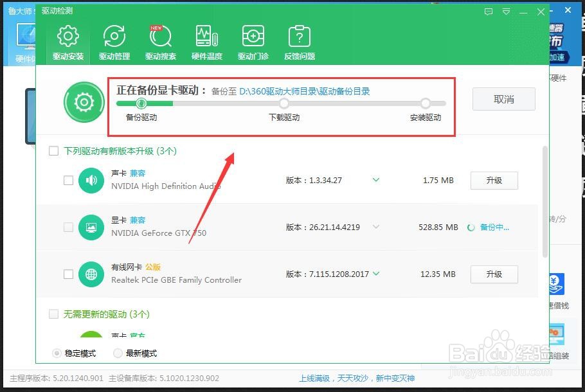Image resolution: width=585 pixels, height=392 pixels.
Task: Check the 显卡 GeForce GTX 750 checkbox
Action: tap(68, 227)
